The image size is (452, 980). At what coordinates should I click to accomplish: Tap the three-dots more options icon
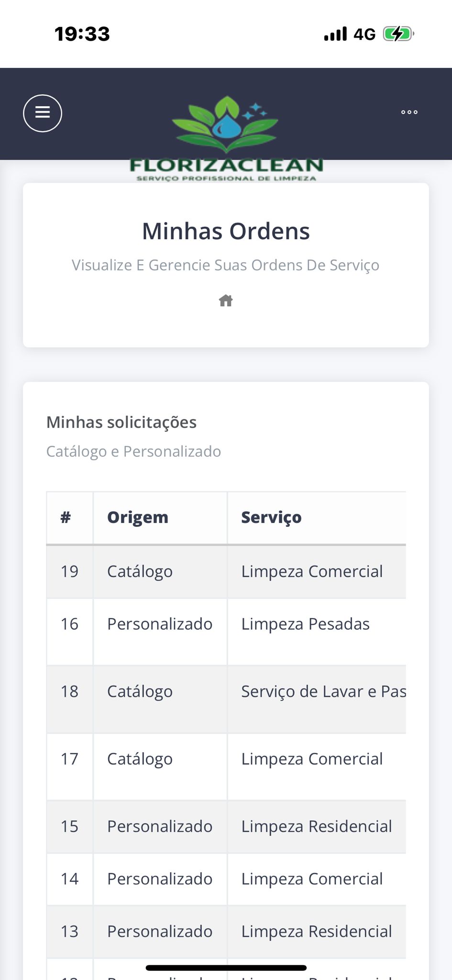(409, 112)
